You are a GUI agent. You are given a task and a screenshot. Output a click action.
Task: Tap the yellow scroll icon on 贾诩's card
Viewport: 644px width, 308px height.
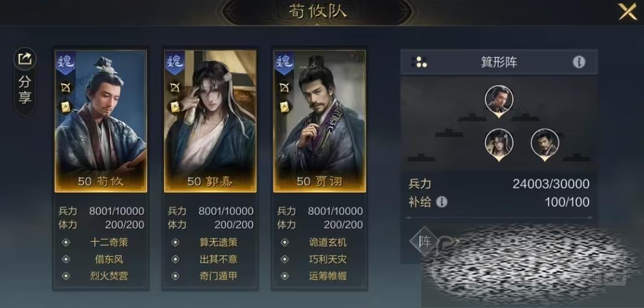[x=284, y=107]
